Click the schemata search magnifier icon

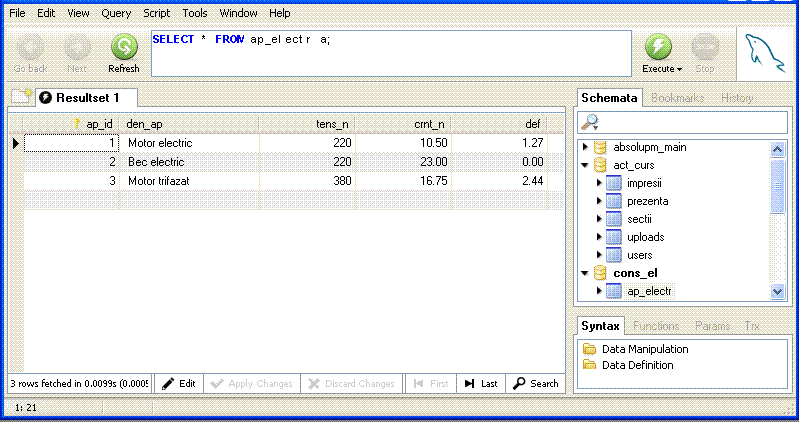point(591,122)
